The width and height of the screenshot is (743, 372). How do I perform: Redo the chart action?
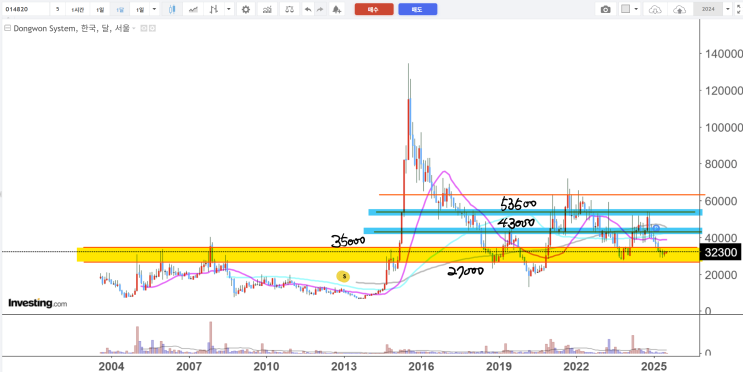pyautogui.click(x=320, y=9)
